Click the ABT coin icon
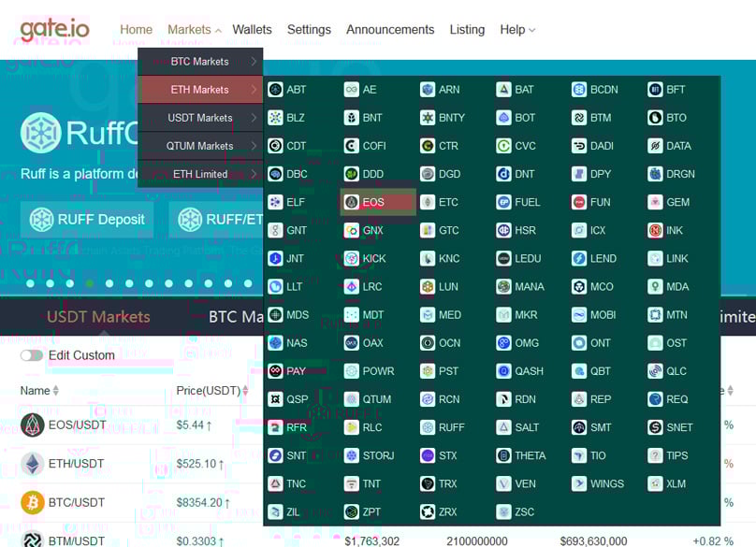 pos(275,90)
